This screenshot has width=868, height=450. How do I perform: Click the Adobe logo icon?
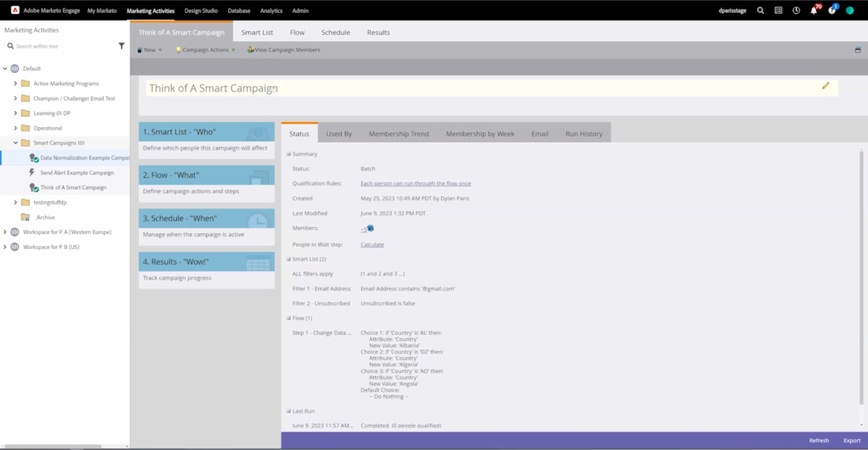pyautogui.click(x=15, y=11)
